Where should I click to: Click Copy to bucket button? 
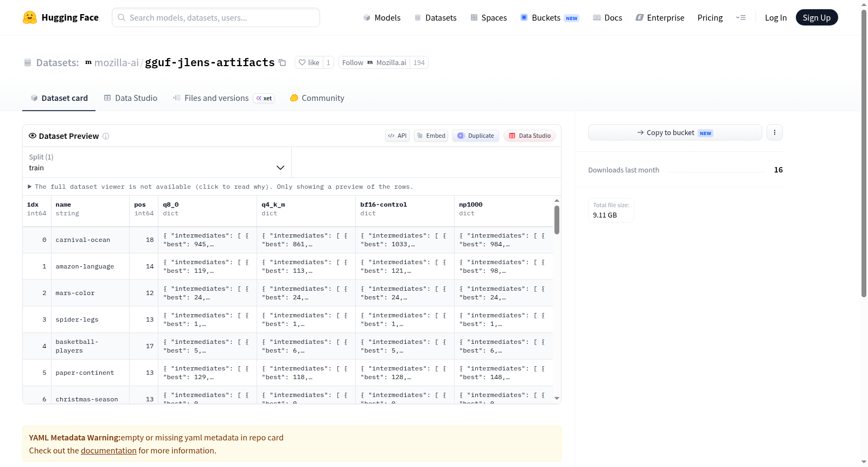[x=675, y=132]
